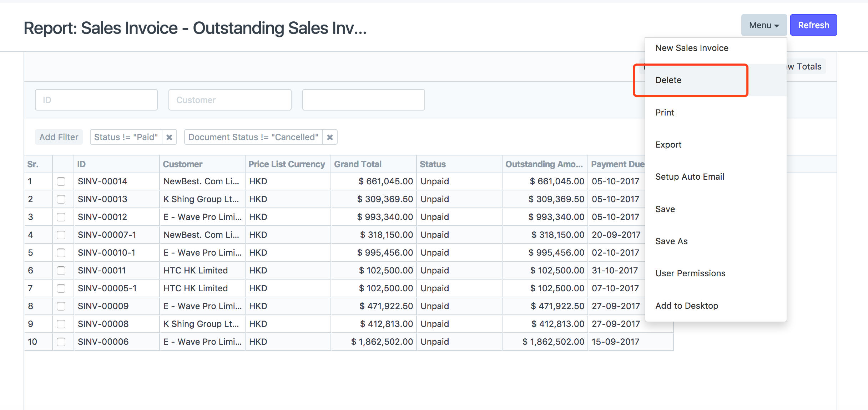Open Setup Auto Email option
This screenshot has height=410, width=868.
tap(690, 177)
